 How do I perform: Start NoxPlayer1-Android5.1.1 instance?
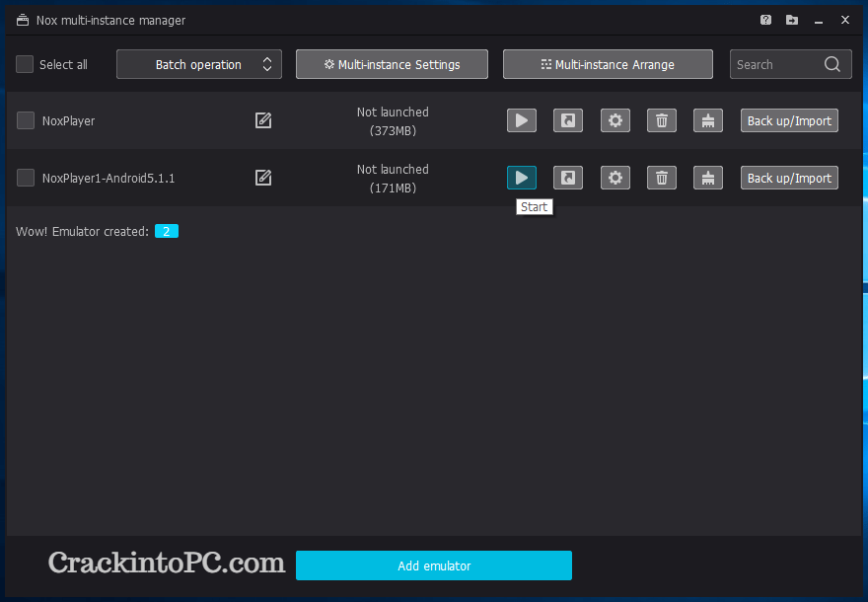[x=522, y=178]
